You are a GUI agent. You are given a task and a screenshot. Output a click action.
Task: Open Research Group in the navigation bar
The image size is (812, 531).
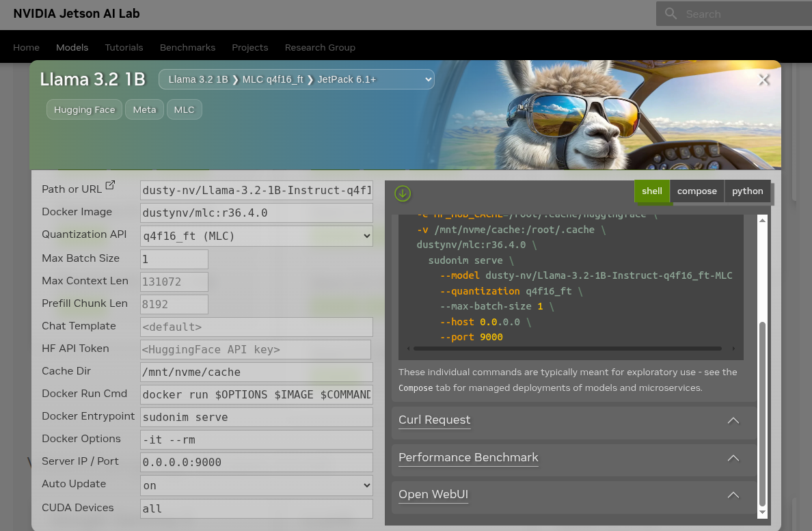tap(320, 47)
